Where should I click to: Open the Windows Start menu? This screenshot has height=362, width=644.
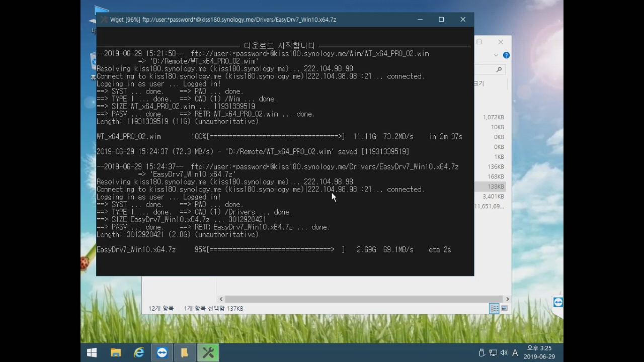coord(92,353)
